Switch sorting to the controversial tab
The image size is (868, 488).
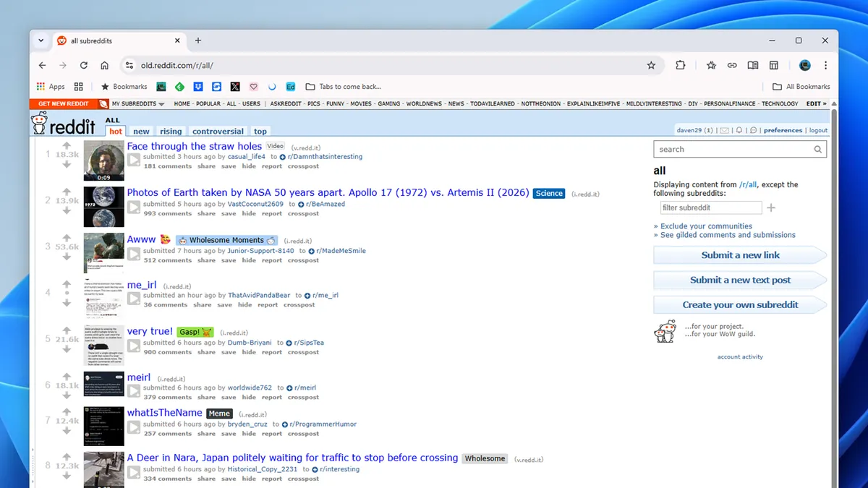[218, 131]
